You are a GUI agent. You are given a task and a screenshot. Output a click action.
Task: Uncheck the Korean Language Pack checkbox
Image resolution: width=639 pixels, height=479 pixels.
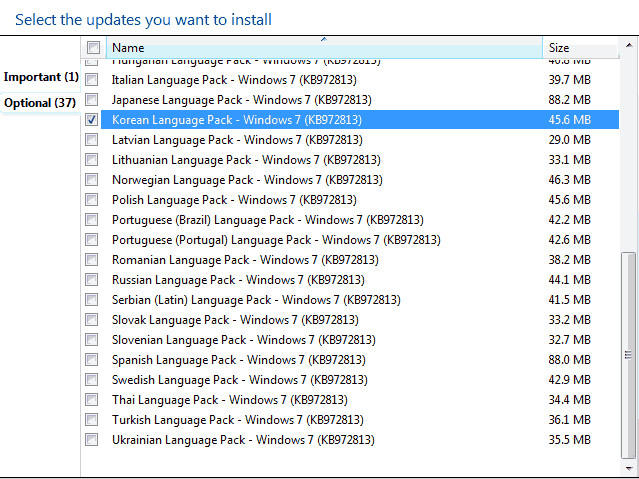click(92, 119)
